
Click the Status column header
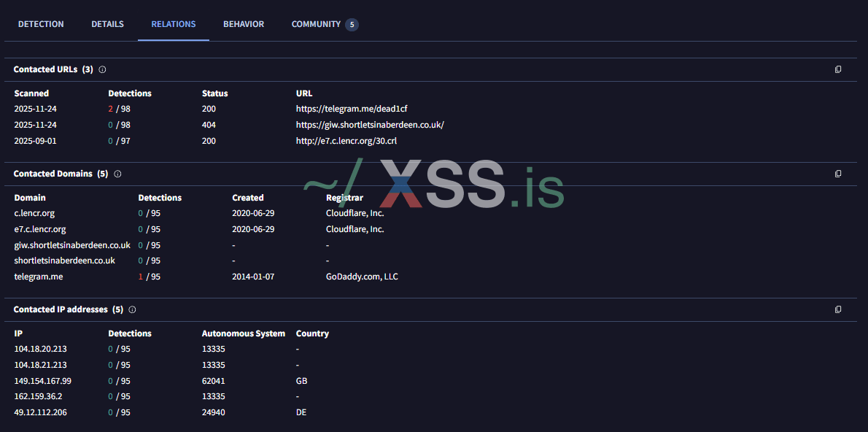pyautogui.click(x=214, y=93)
